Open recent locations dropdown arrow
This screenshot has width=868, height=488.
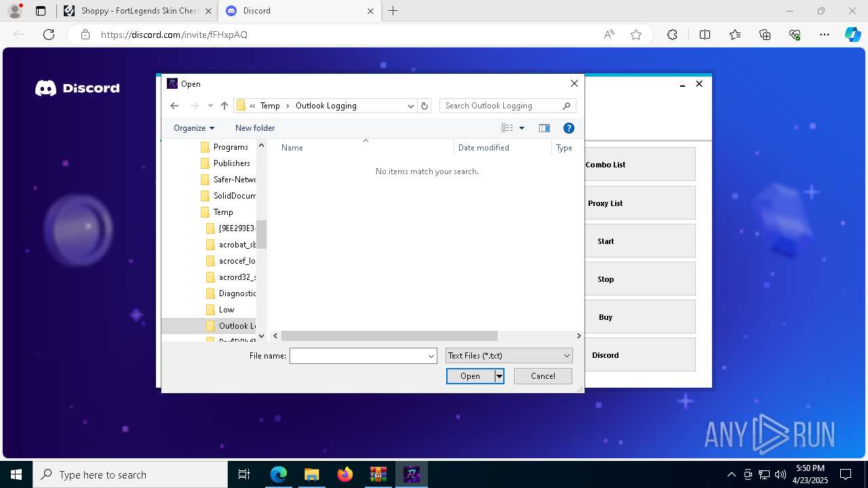click(x=210, y=106)
